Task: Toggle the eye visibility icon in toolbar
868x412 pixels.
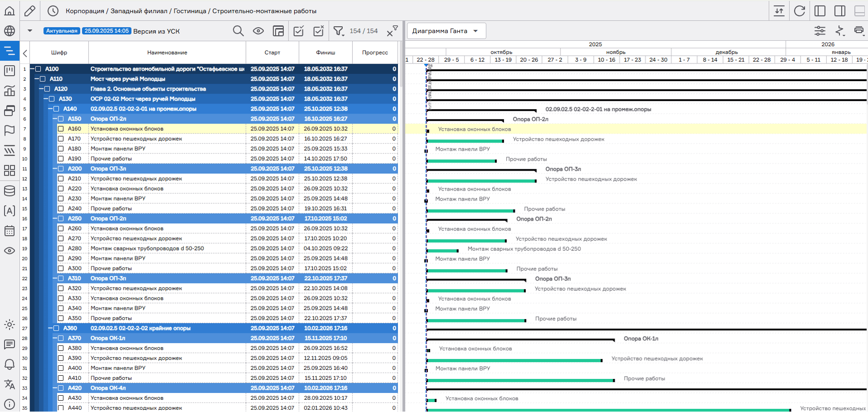Action: point(258,31)
